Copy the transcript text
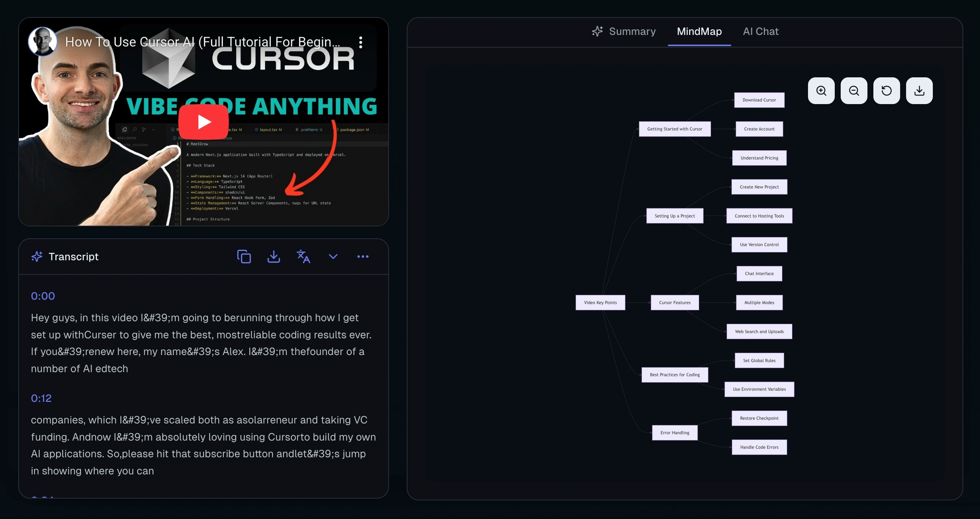Screen dimensions: 980x519 pos(244,256)
